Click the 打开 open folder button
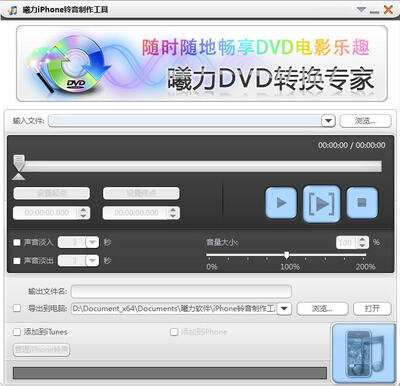Viewport: 400px width, 386px height. pyautogui.click(x=372, y=308)
